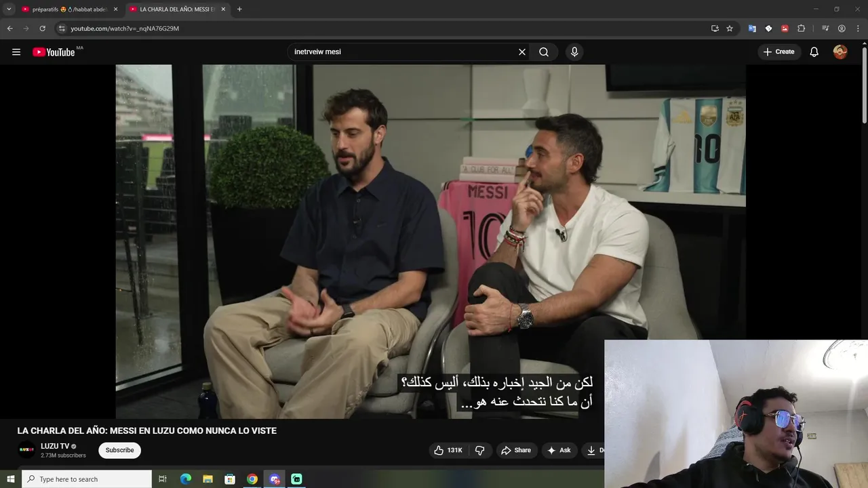This screenshot has height=488, width=868.
Task: Like the video (131K)
Action: tap(448, 450)
